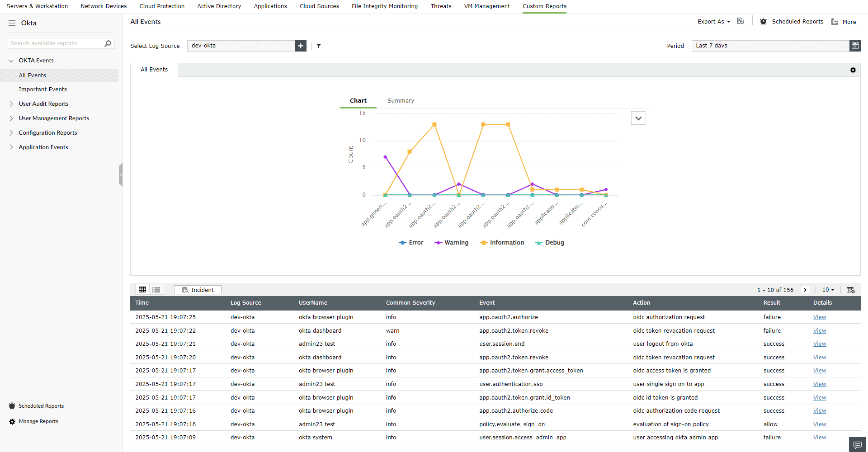Open Manage Reports link

click(x=38, y=421)
